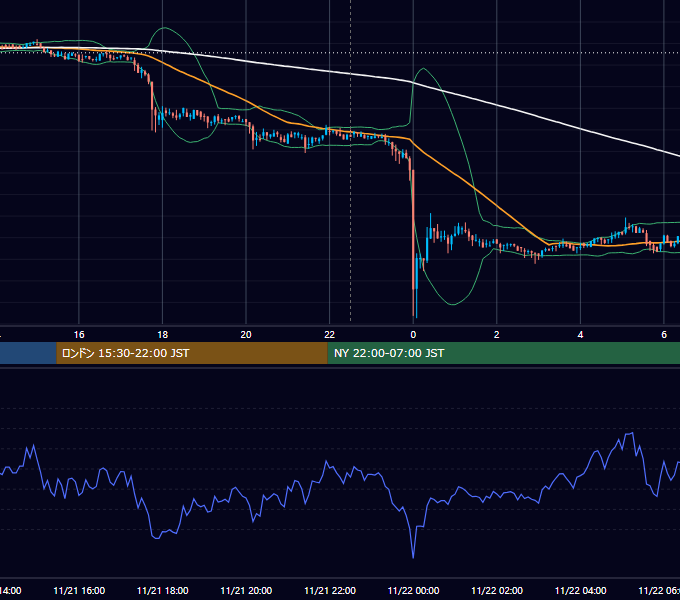This screenshot has width=680, height=600.
Task: Click the ロンドン 15:30-22:00 JST session bar
Action: click(x=192, y=353)
